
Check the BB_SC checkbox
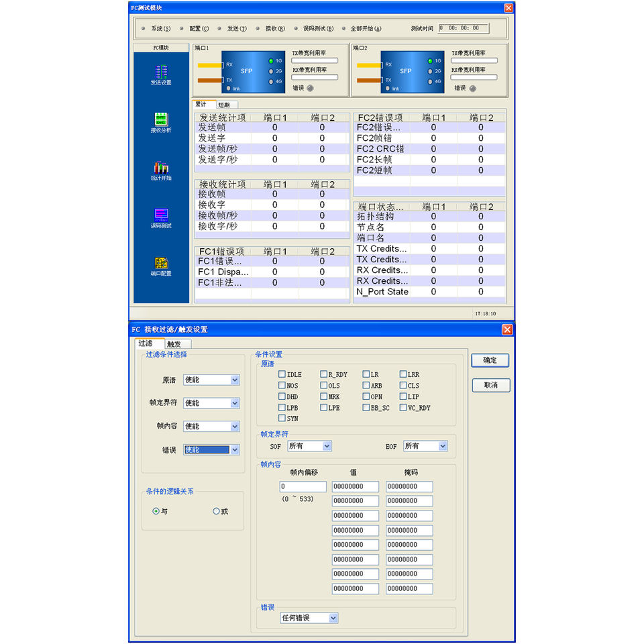[366, 407]
